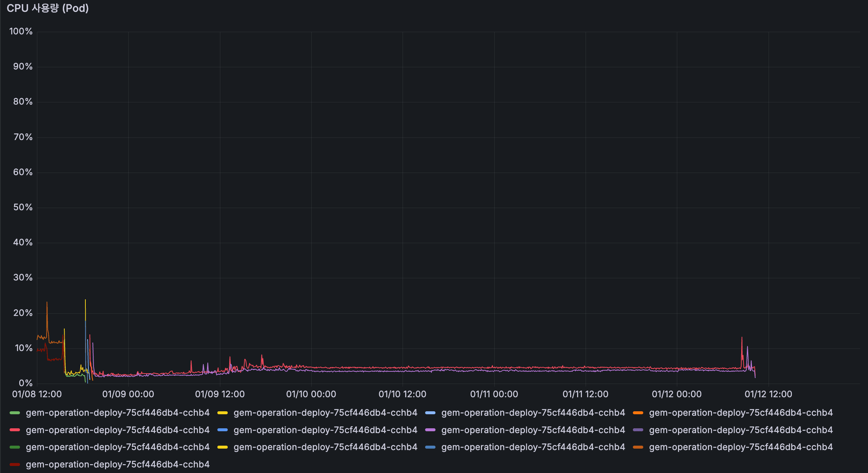Toggle series label next to dark red swatch

coord(118,465)
